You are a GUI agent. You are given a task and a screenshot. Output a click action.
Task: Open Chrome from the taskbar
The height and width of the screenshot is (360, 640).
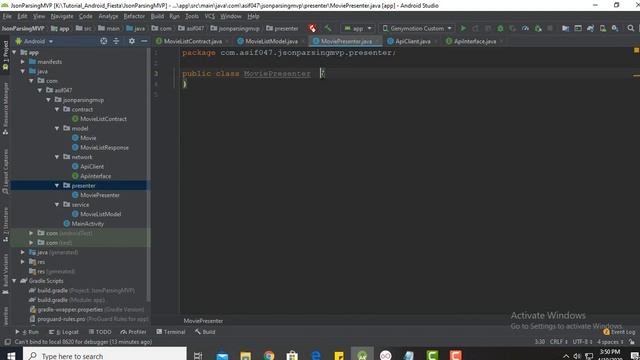pos(269,356)
